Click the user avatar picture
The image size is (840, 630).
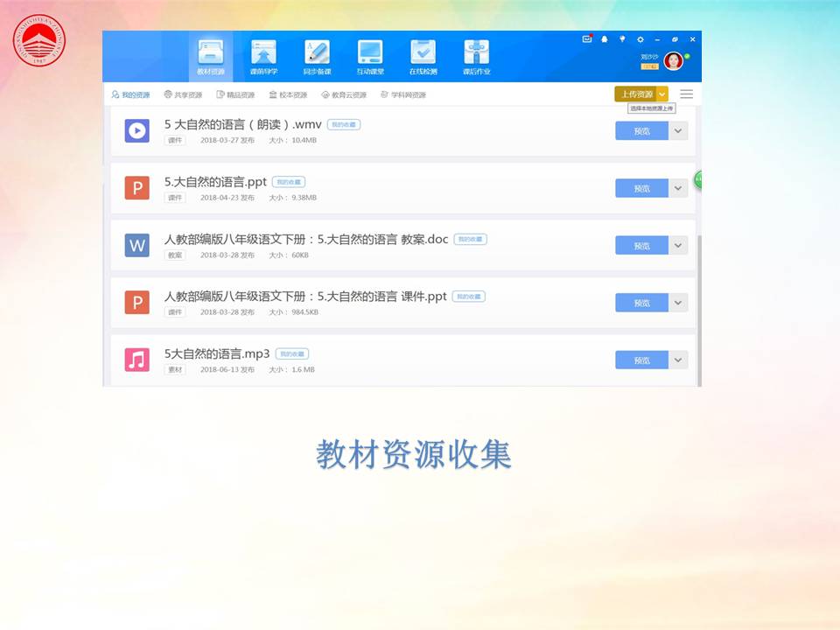pyautogui.click(x=673, y=60)
